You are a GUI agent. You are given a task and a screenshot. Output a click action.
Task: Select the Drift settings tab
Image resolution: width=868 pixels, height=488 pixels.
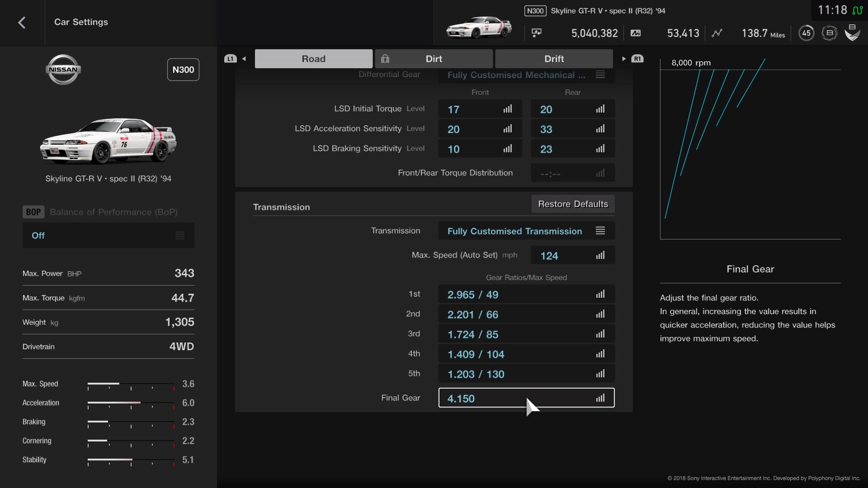[554, 59]
